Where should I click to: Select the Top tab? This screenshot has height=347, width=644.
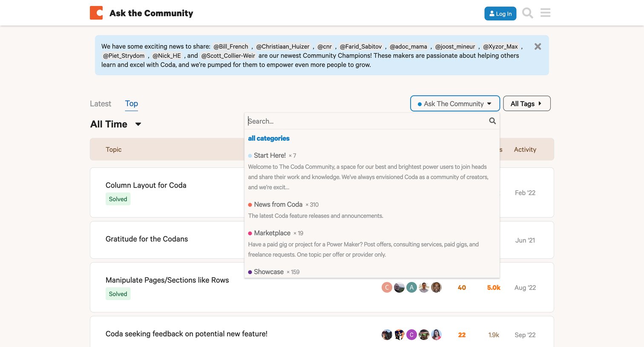[x=132, y=104]
